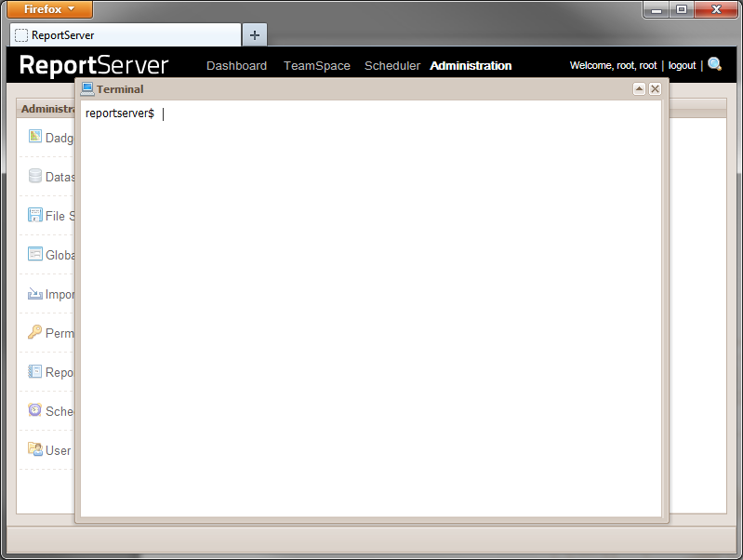Open the Global constants icon
This screenshot has width=743, height=560.
[35, 254]
